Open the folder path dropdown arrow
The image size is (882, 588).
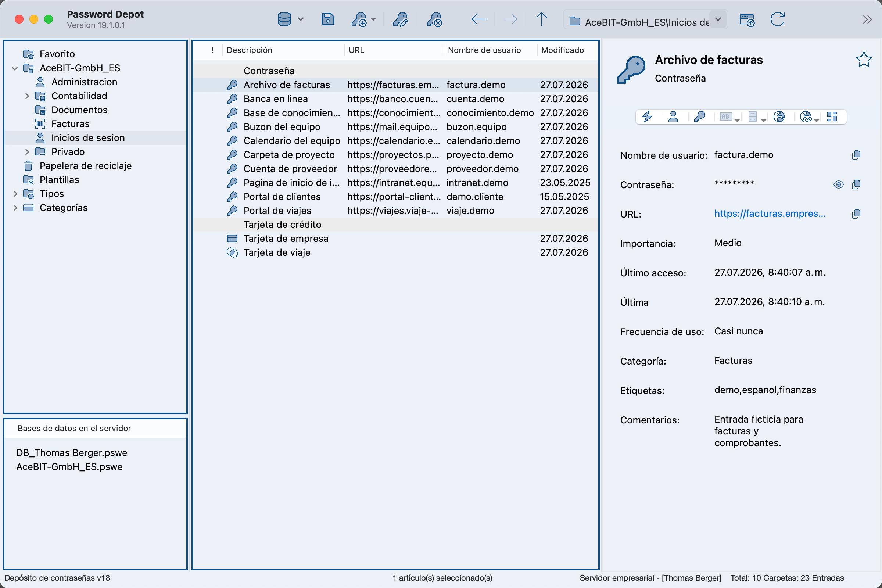[x=718, y=19]
